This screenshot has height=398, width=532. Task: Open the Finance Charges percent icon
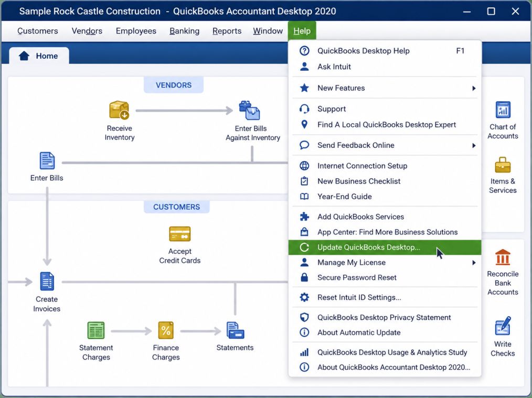click(166, 330)
